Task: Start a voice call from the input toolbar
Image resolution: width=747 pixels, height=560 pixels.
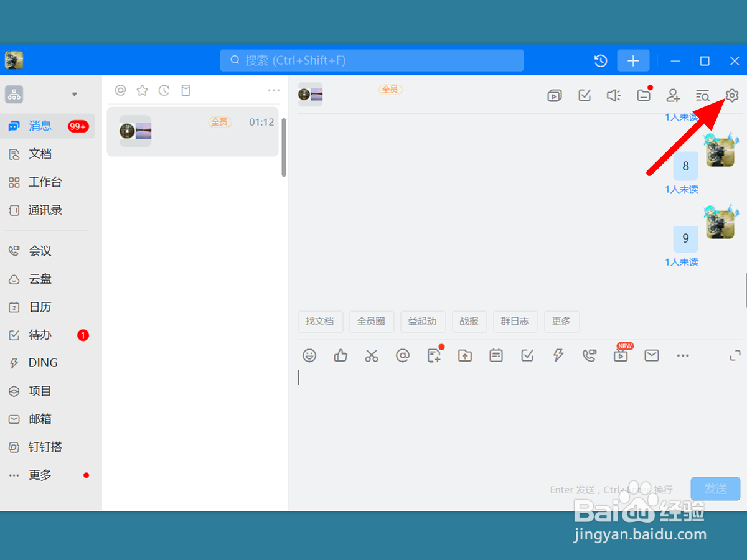Action: (590, 355)
